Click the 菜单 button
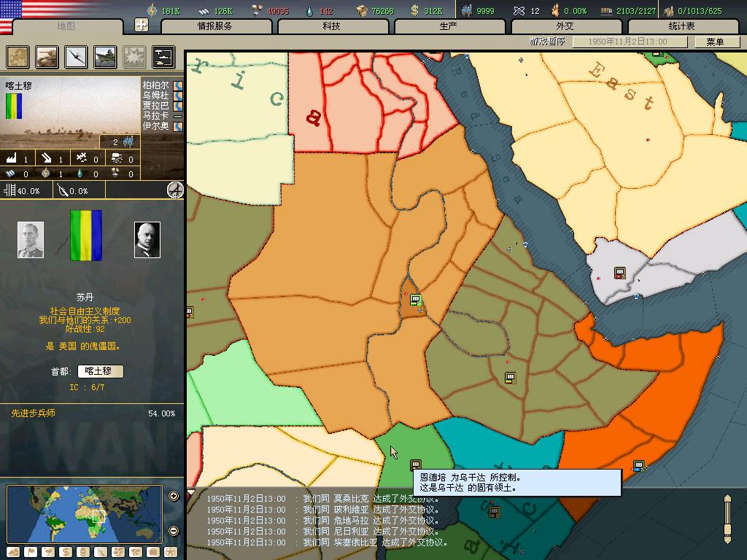This screenshot has width=747, height=560. point(715,42)
